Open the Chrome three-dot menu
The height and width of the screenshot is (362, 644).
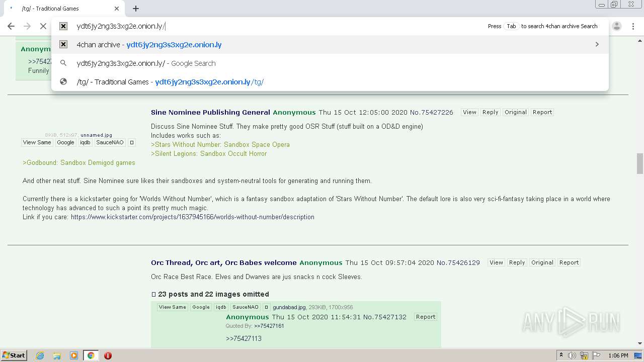point(633,26)
